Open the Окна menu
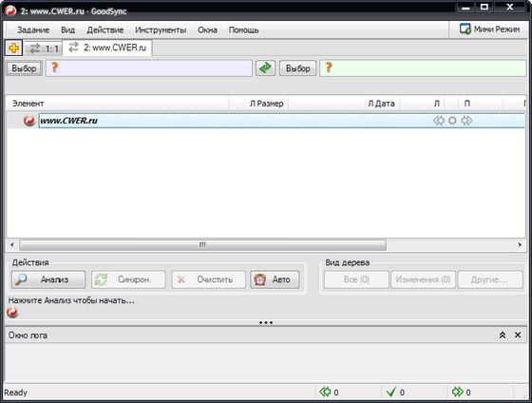This screenshot has height=403, width=532. [x=207, y=30]
